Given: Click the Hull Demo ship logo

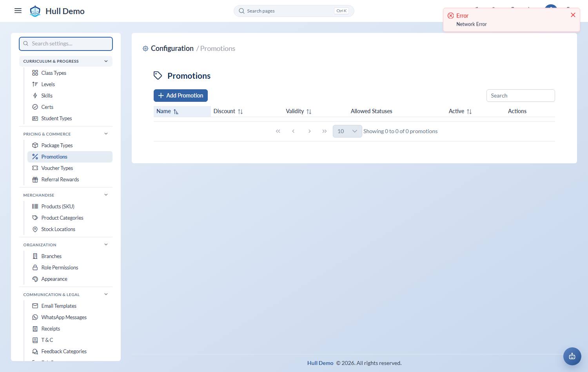Looking at the screenshot, I should (35, 11).
